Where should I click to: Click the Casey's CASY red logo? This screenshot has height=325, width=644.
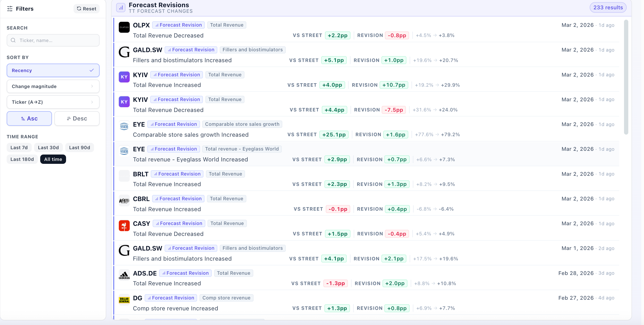point(124,226)
